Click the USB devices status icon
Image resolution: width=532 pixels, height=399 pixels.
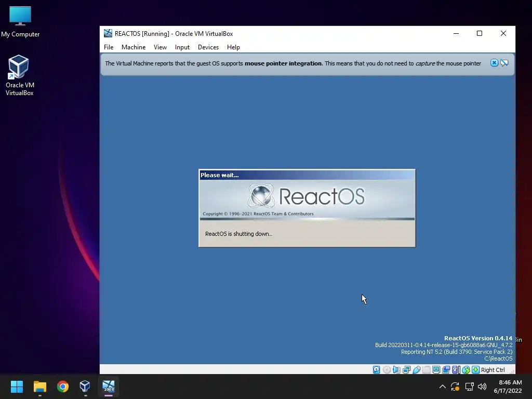(x=417, y=369)
